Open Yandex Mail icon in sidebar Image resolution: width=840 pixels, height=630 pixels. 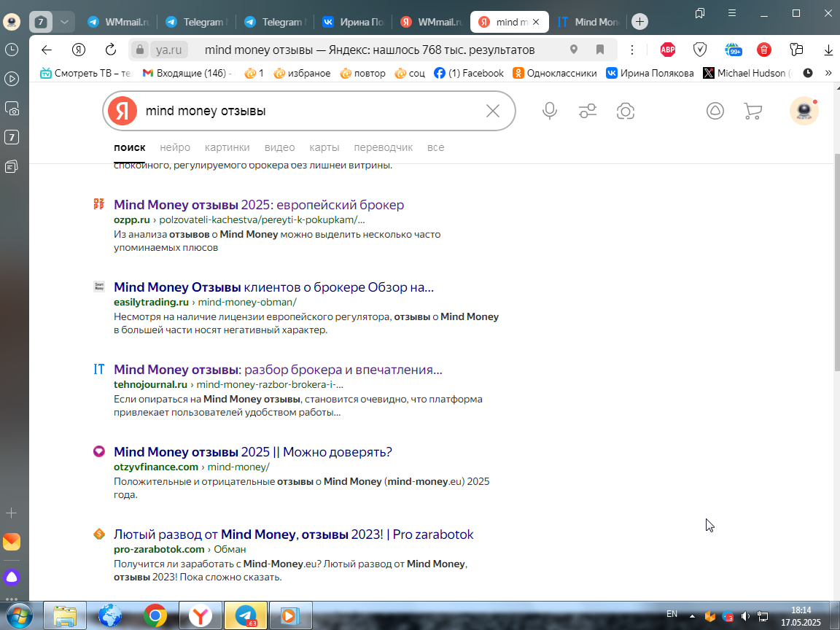pyautogui.click(x=12, y=542)
